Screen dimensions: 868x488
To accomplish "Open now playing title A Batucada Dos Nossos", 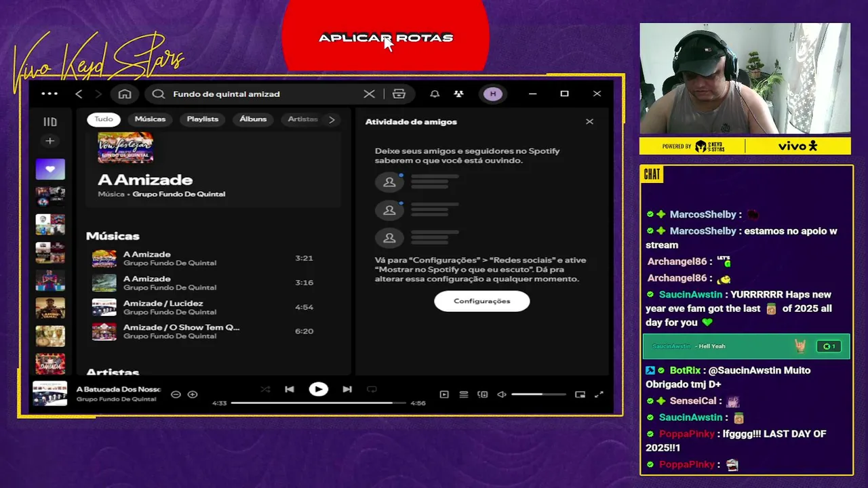I will 118,389.
